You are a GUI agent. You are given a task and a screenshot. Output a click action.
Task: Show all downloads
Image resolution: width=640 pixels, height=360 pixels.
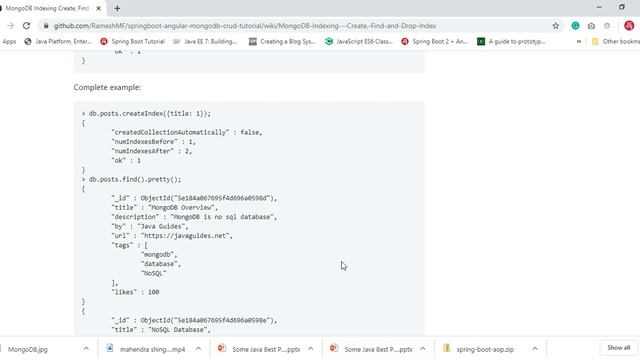tap(618, 348)
